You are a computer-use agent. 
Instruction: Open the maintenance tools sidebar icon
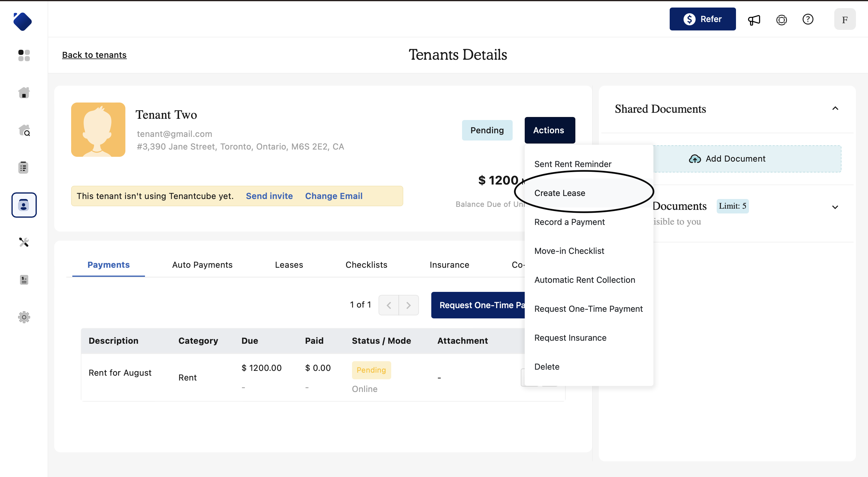(24, 242)
